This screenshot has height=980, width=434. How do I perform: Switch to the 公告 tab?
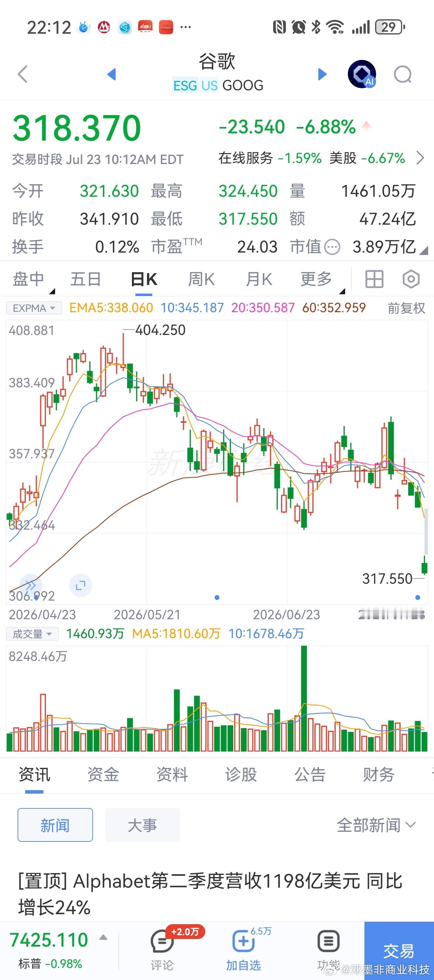click(310, 775)
